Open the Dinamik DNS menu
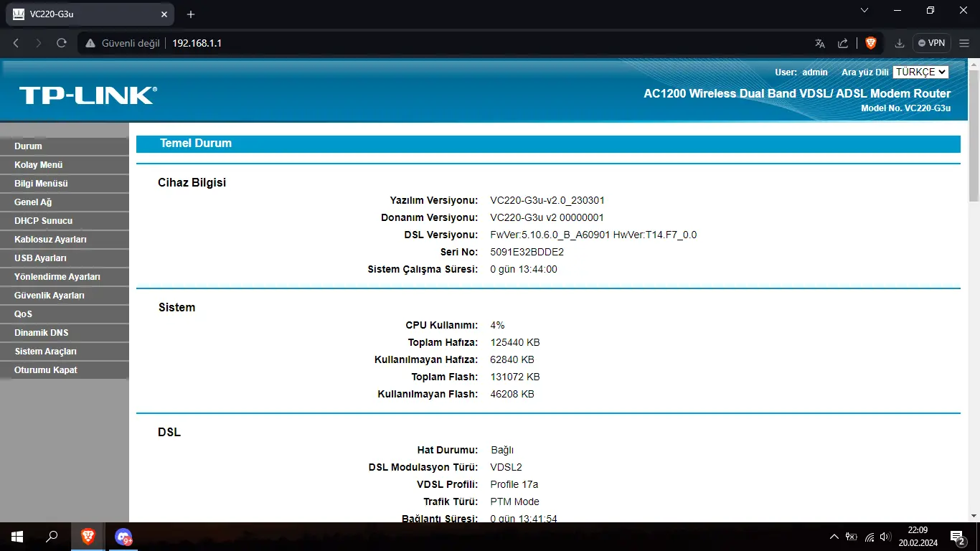 (65, 333)
